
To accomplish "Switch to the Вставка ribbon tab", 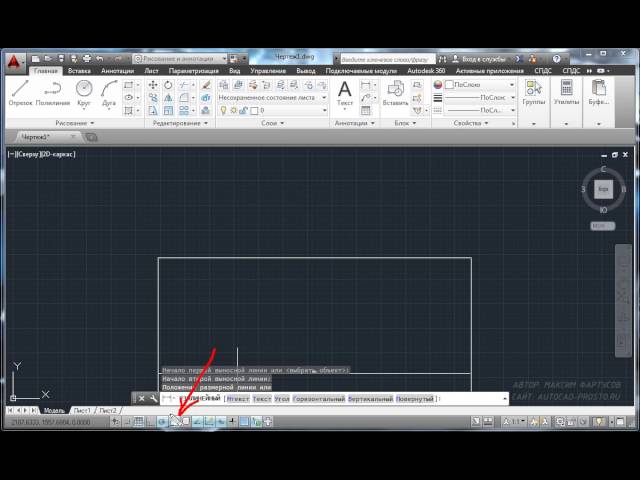I will [79, 71].
